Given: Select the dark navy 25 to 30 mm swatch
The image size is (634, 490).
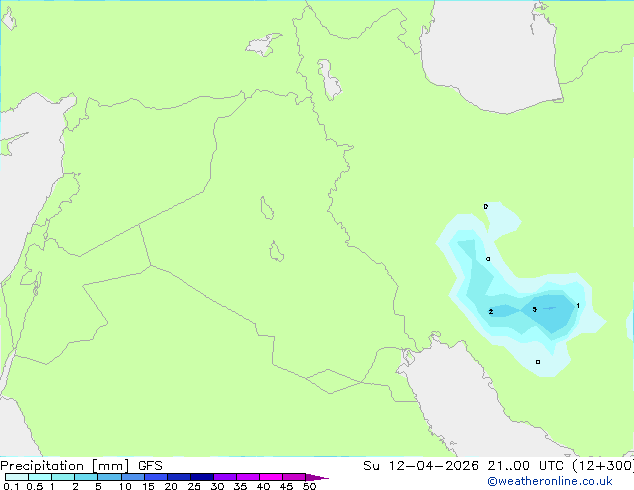Looking at the screenshot, I should tap(202, 477).
